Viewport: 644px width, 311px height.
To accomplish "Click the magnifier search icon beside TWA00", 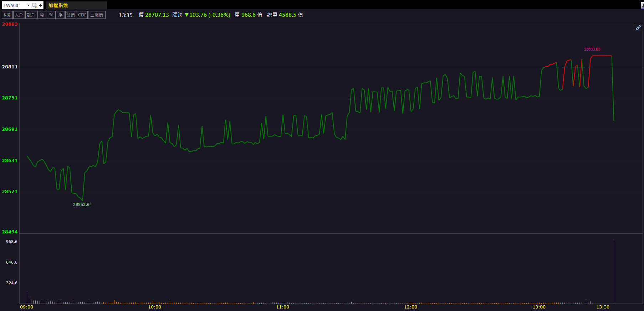I will click(x=34, y=5).
